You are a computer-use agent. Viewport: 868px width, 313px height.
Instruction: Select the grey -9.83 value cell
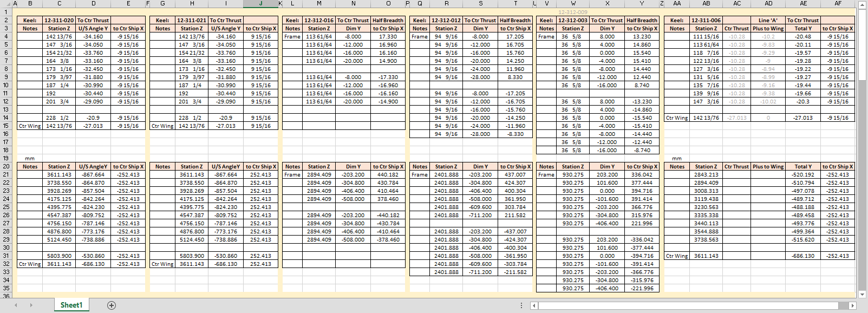(x=768, y=45)
